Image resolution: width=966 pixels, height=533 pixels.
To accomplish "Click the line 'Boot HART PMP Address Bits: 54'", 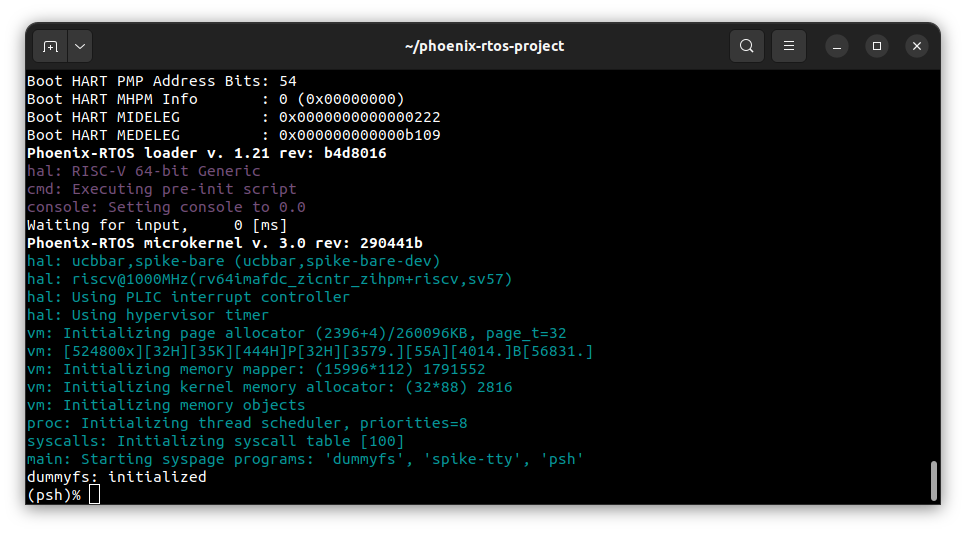I will pyautogui.click(x=161, y=81).
